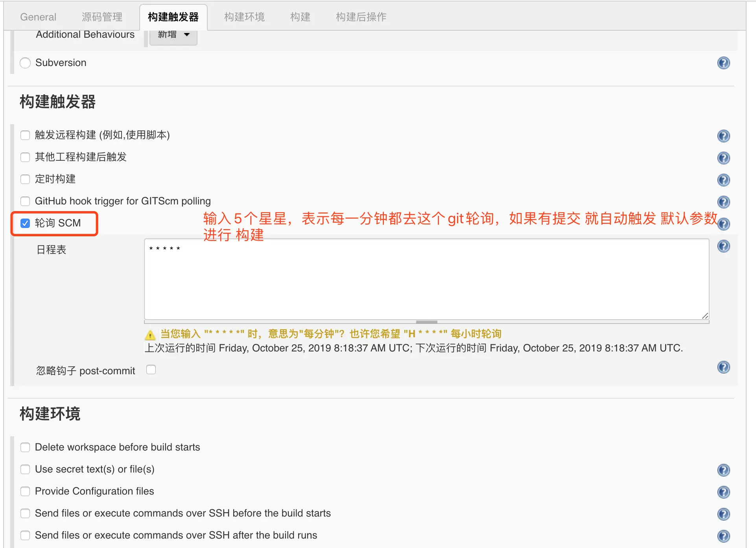Show help for Use secret text(s)
The width and height of the screenshot is (756, 548).
pos(723,470)
